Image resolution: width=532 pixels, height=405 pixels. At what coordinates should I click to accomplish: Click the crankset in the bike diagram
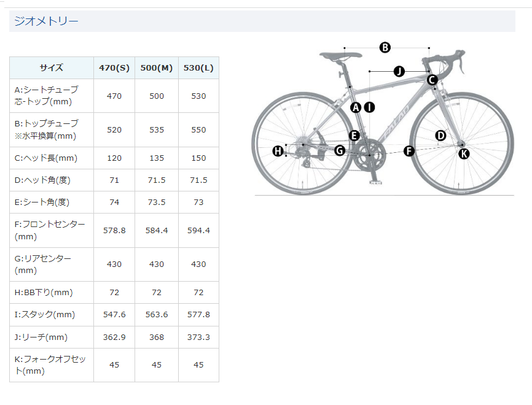pyautogui.click(x=369, y=156)
